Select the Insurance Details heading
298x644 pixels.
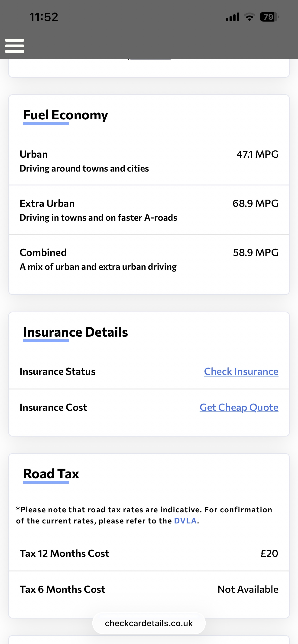(75, 332)
